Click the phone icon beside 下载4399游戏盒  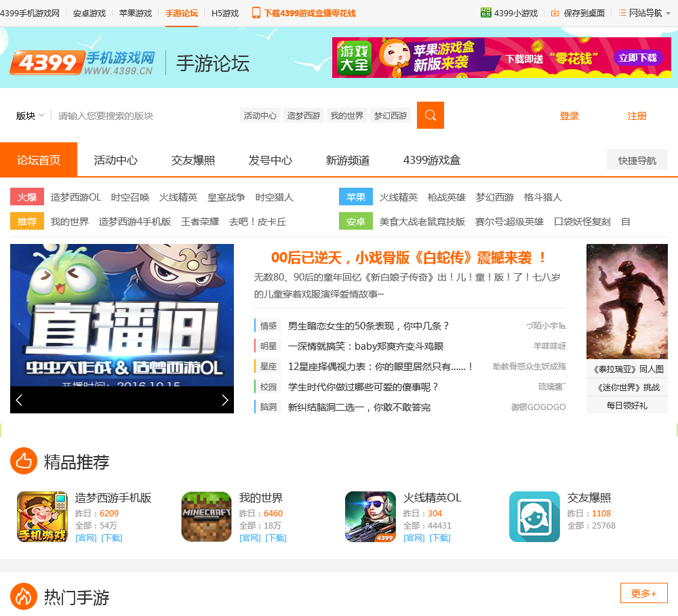click(256, 13)
